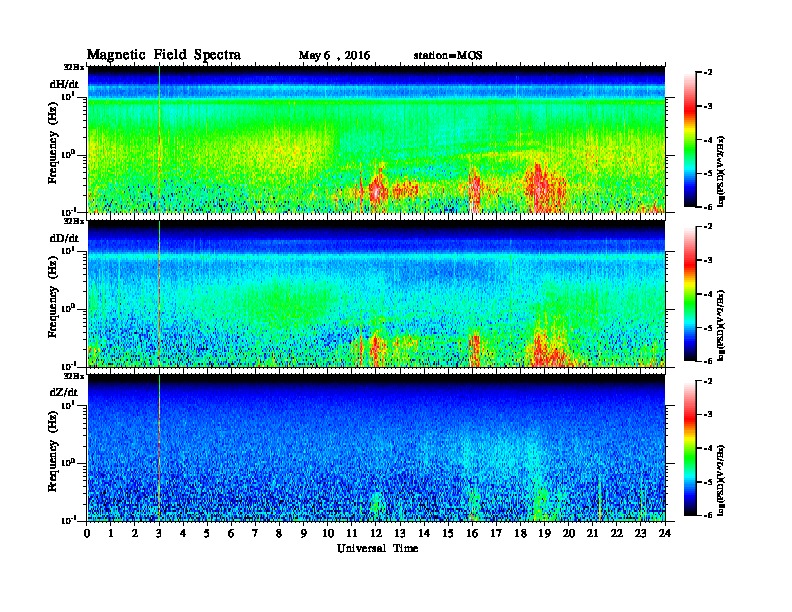Click hour label "1" on the Universal Time axis
792x612 pixels.
click(x=111, y=533)
